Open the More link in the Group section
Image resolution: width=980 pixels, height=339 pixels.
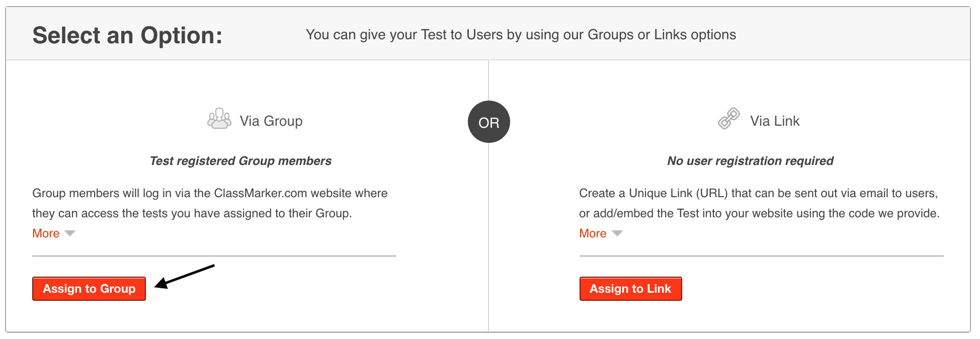click(46, 233)
